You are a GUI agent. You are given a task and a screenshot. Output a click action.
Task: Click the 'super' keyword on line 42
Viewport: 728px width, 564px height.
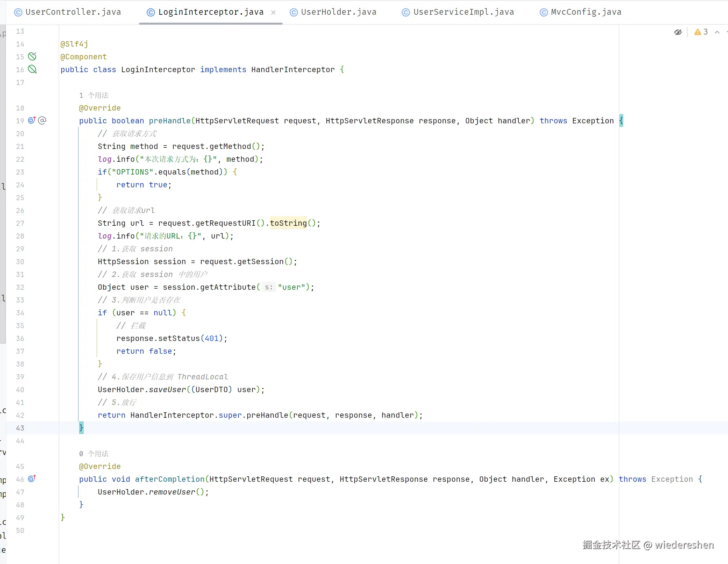pos(230,415)
